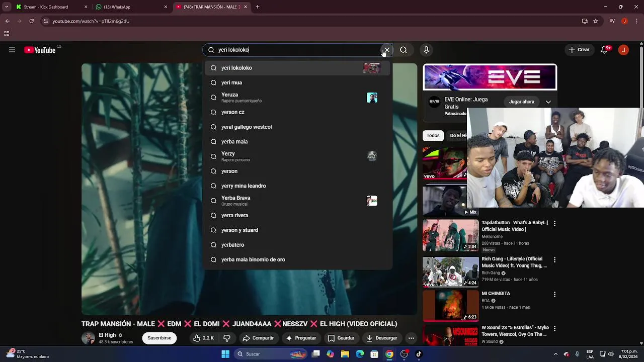Image resolution: width=644 pixels, height=362 pixels.
Task: Open TikTok from the taskbar
Action: click(x=419, y=354)
